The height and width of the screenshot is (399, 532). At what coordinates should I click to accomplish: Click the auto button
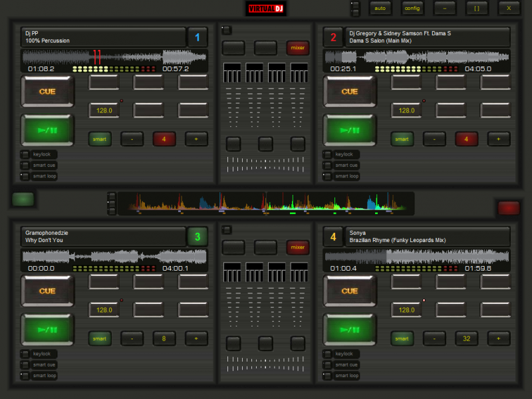point(380,9)
